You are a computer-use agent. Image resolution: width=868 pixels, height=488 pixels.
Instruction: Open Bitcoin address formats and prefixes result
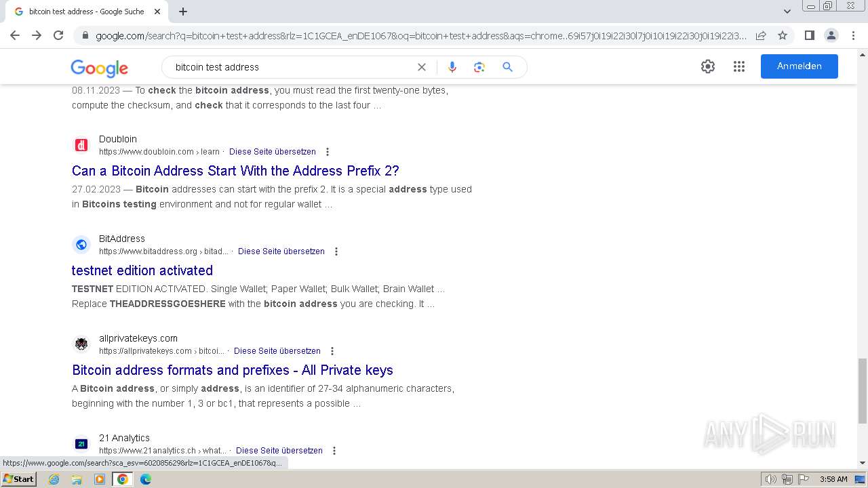coord(233,370)
